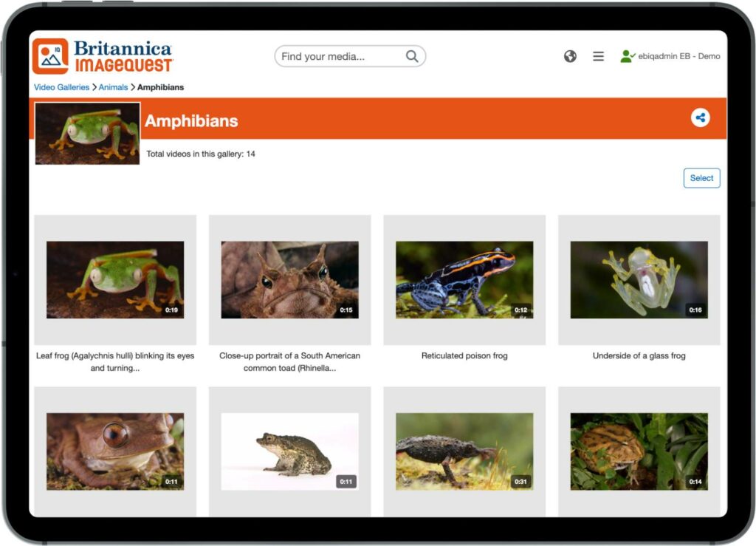This screenshot has width=756, height=546.
Task: Click the Amphibians gallery heading
Action: pyautogui.click(x=191, y=120)
